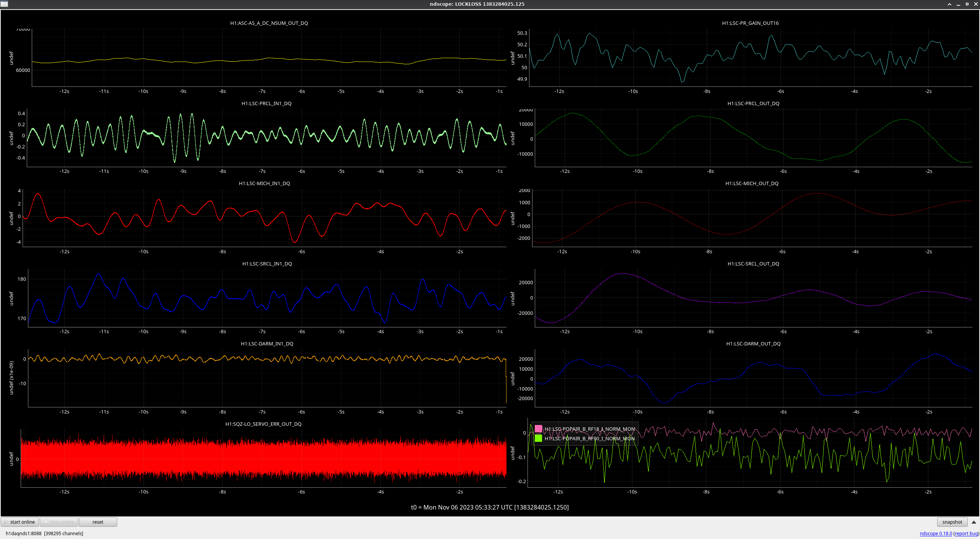Click the start online play button
This screenshot has width=980, height=539.
click(20, 522)
